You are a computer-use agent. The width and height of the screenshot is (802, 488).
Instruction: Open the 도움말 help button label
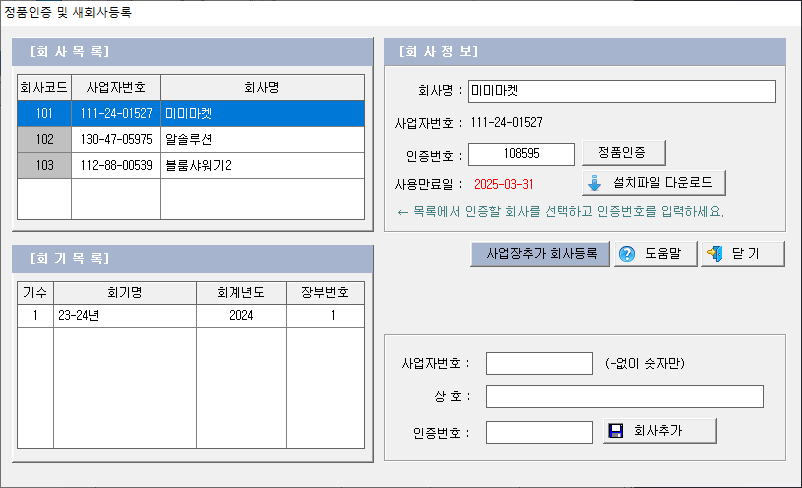(663, 253)
